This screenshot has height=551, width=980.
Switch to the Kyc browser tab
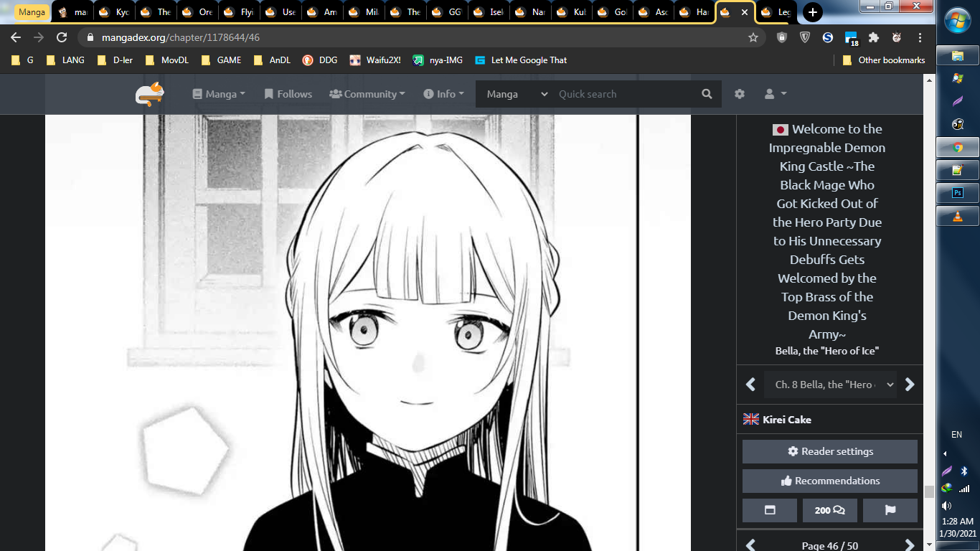pyautogui.click(x=114, y=12)
